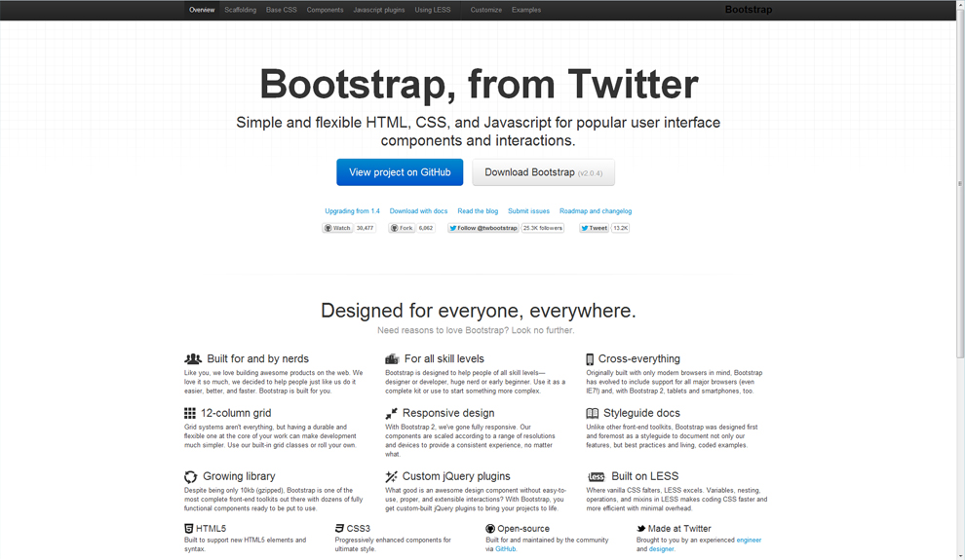Go to the Base CSS section
965x560 pixels.
[282, 10]
